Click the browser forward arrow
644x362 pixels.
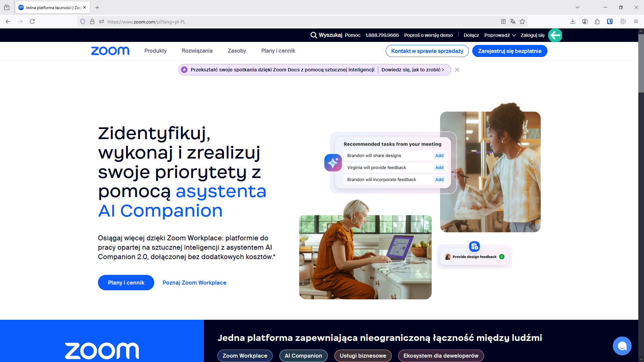[x=20, y=21]
